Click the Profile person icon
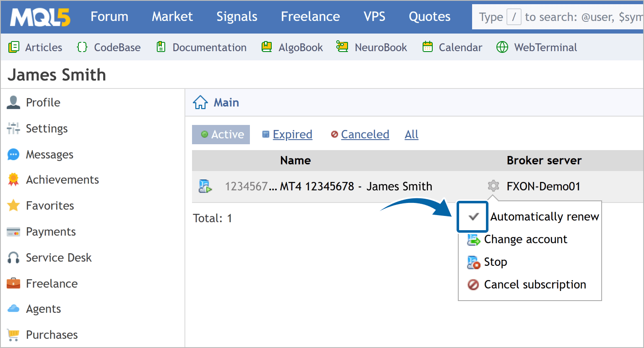 (x=13, y=102)
